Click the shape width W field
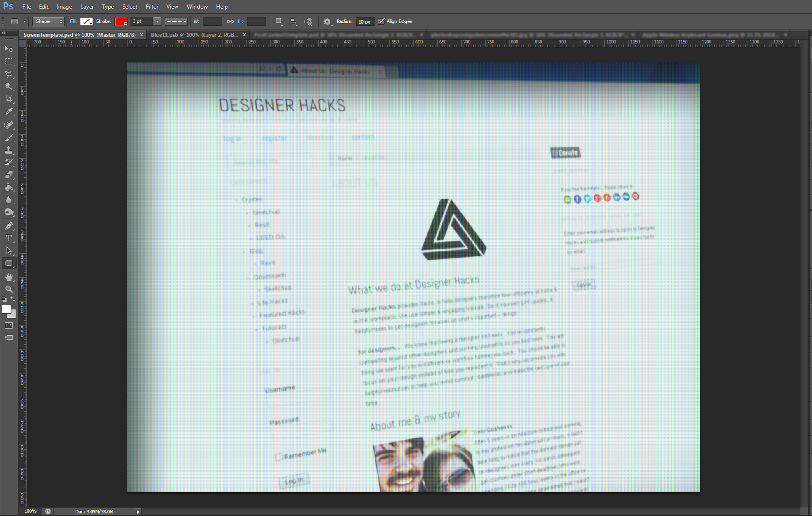Viewport: 812px width, 516px height. click(212, 21)
